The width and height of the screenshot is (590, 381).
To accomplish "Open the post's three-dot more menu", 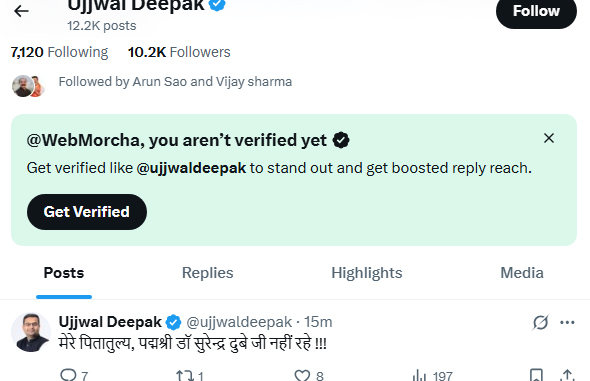I will coord(567,322).
